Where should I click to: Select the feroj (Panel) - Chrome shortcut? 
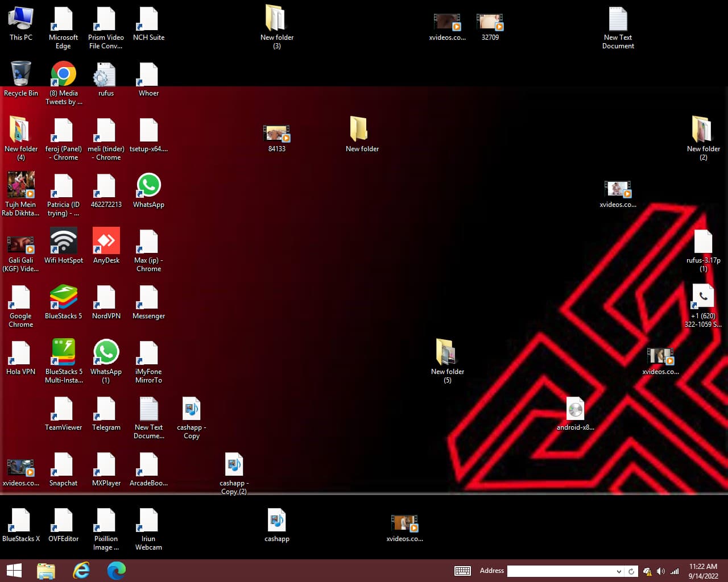(64, 139)
